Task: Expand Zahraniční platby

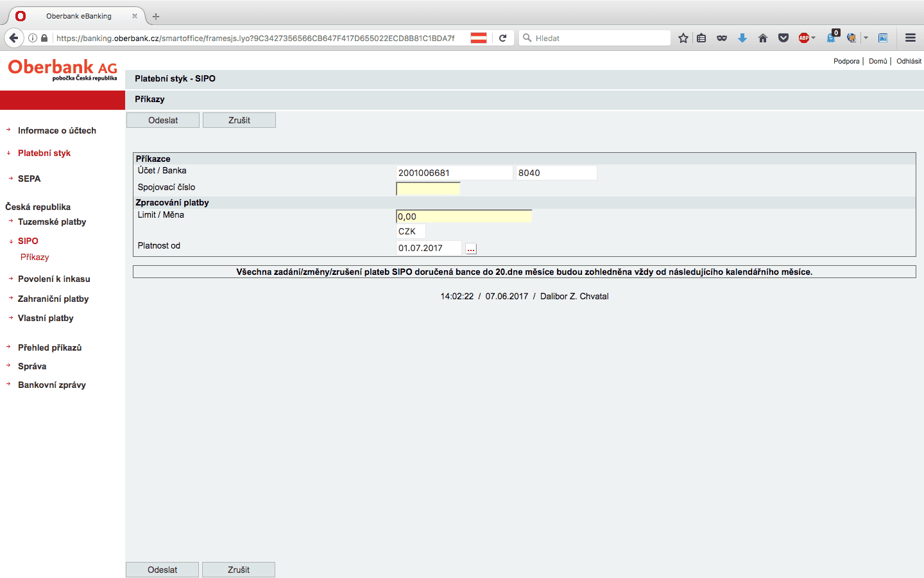Action: click(53, 299)
